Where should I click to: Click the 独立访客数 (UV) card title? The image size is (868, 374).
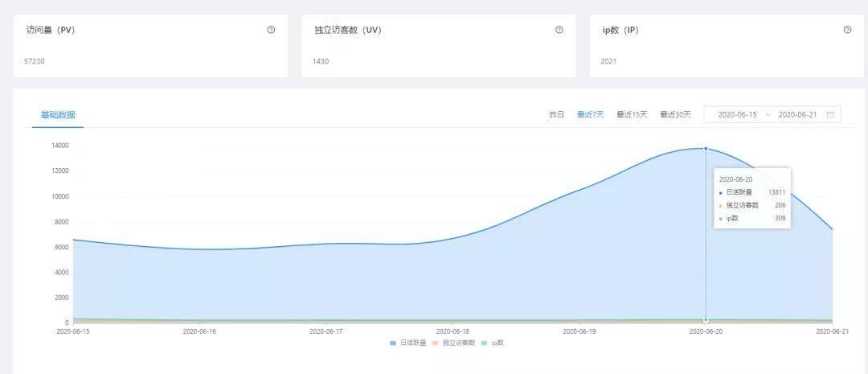tap(347, 30)
